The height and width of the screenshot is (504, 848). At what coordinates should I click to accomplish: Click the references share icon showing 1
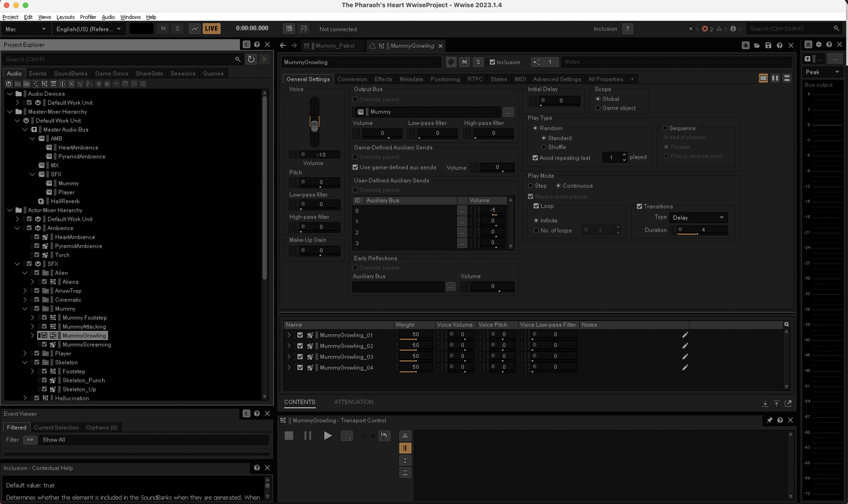pos(545,62)
